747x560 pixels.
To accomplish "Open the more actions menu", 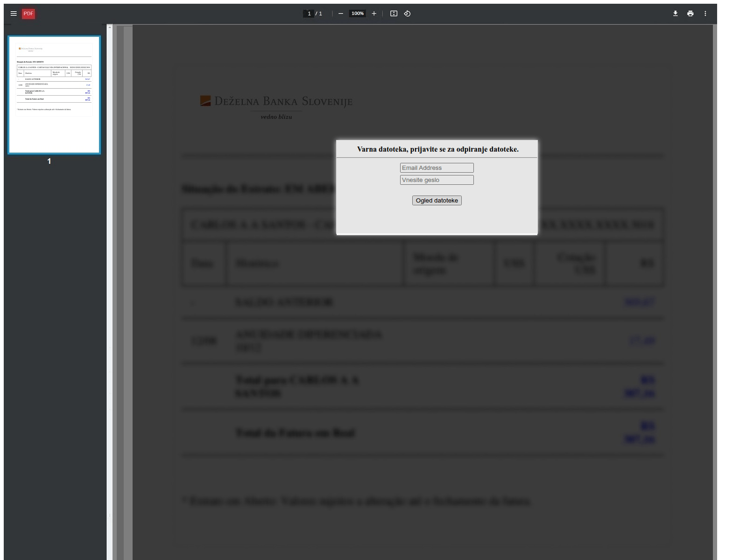I will (x=705, y=14).
